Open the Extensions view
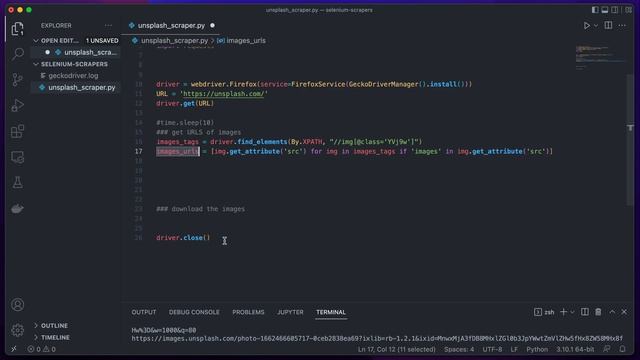 (x=18, y=131)
